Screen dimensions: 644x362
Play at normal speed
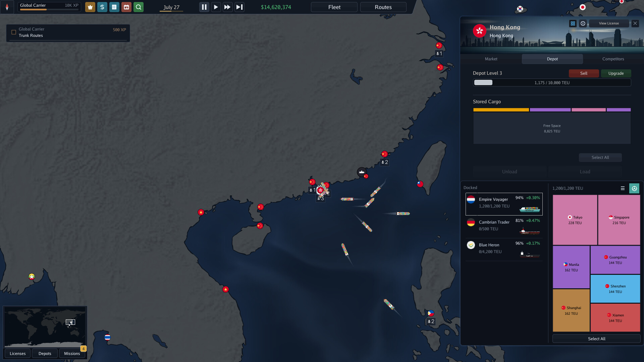pos(216,7)
